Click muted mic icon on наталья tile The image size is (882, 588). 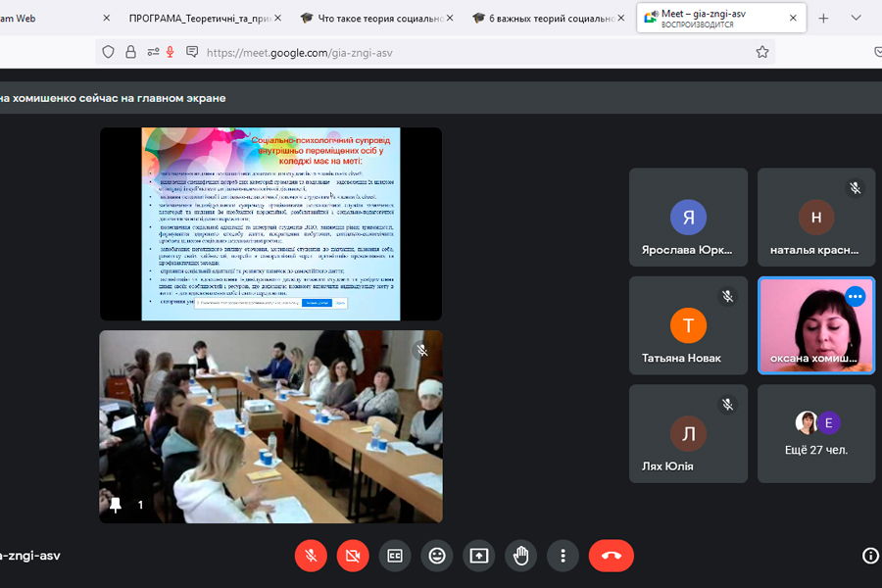coord(855,188)
